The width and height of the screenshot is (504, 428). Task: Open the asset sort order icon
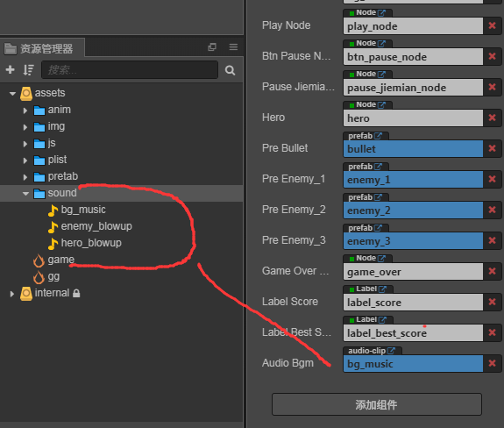(28, 70)
